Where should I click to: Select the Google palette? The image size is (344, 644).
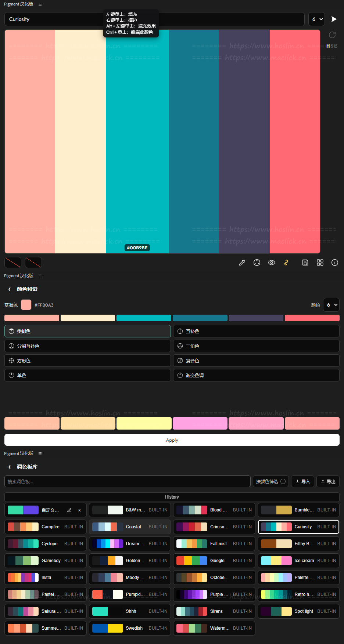point(214,561)
